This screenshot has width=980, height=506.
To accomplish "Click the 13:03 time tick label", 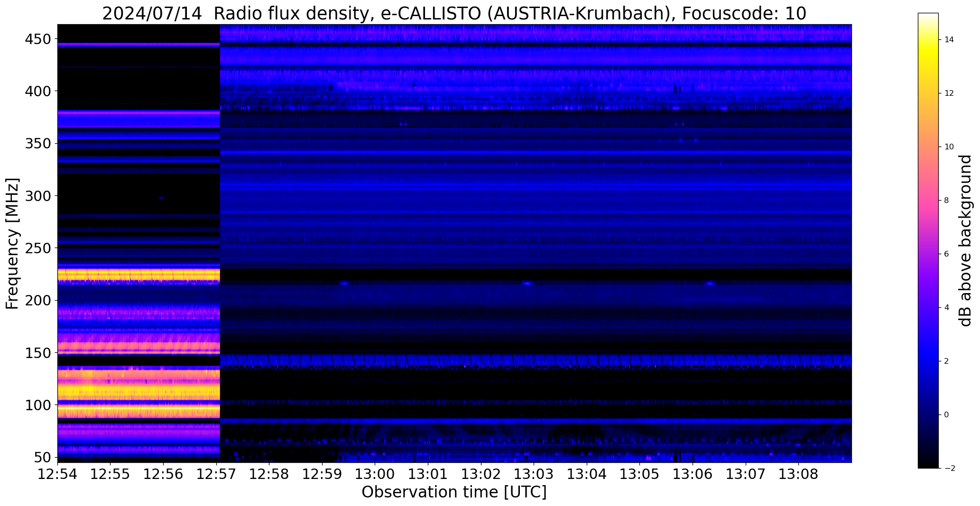I will coord(534,473).
